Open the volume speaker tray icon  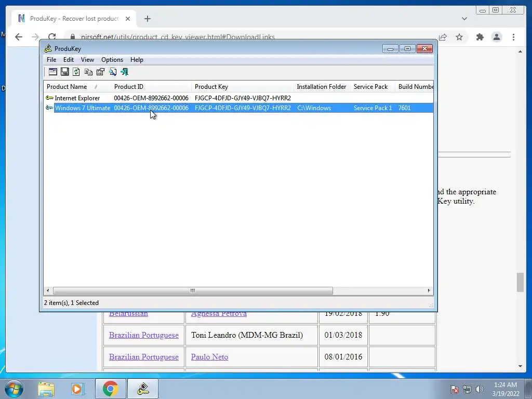pos(480,389)
